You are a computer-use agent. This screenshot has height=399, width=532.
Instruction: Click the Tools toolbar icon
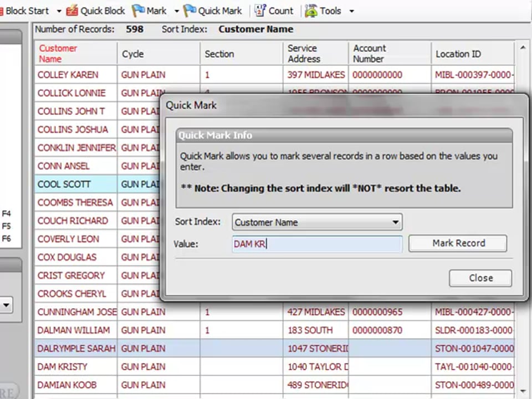click(x=311, y=11)
